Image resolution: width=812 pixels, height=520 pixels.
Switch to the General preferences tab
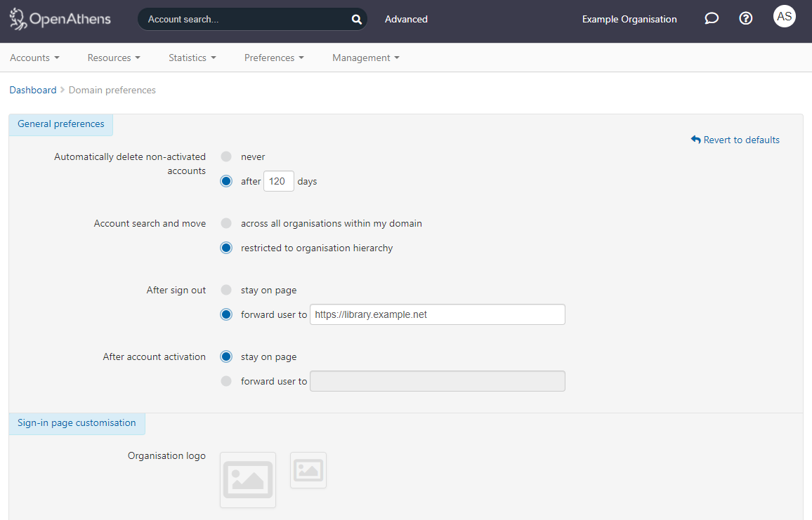point(61,124)
